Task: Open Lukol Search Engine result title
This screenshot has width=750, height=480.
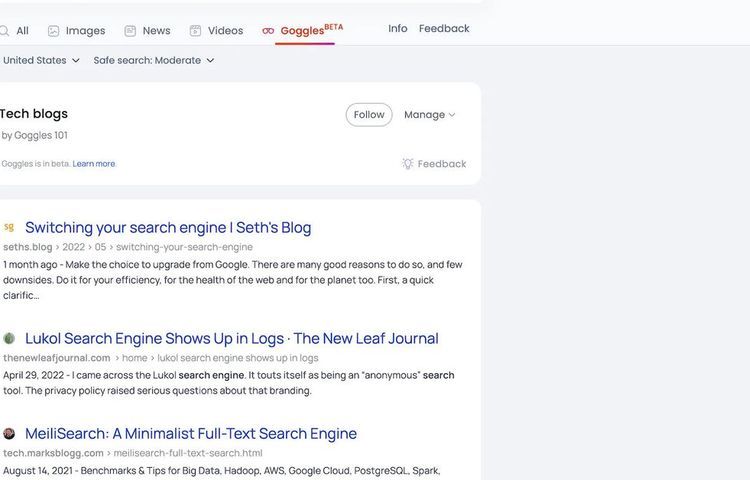Action: pyautogui.click(x=232, y=338)
